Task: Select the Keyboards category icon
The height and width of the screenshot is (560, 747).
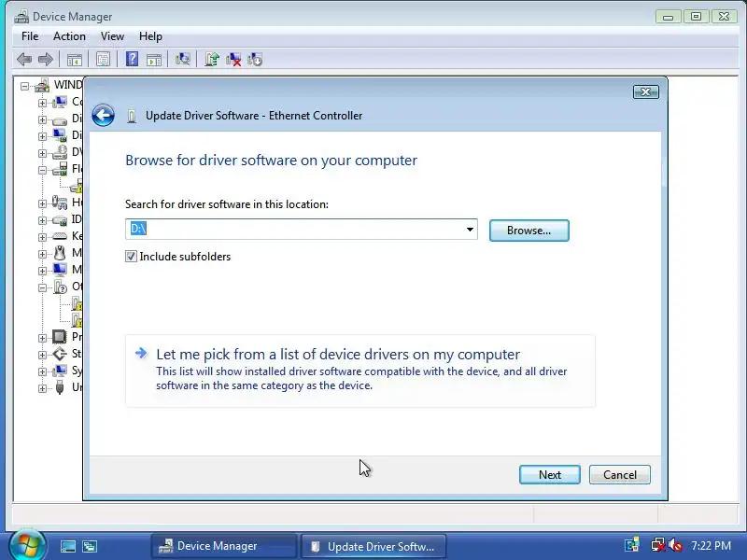Action: (x=60, y=236)
